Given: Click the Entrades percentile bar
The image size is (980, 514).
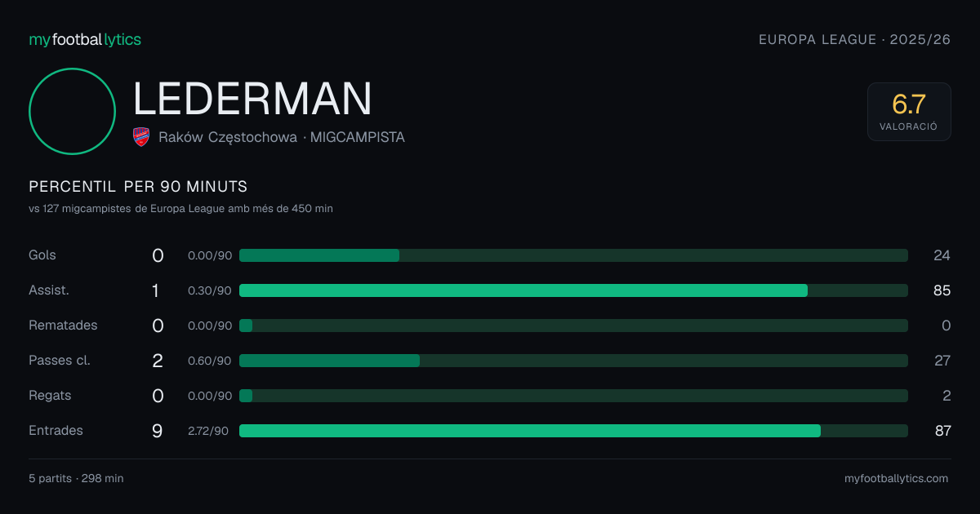Looking at the screenshot, I should (x=573, y=431).
